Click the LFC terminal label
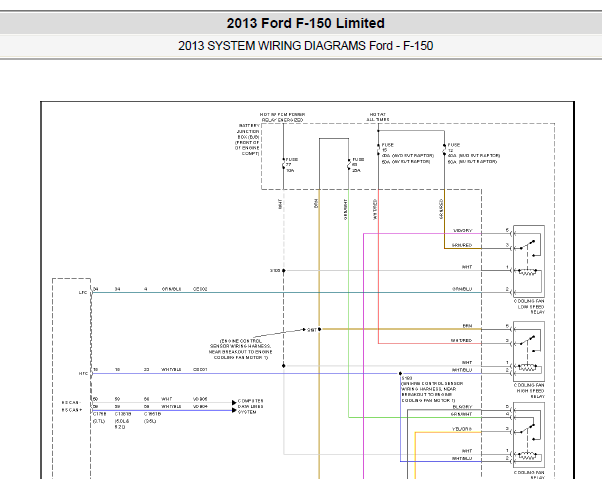The height and width of the screenshot is (479, 602). point(83,292)
